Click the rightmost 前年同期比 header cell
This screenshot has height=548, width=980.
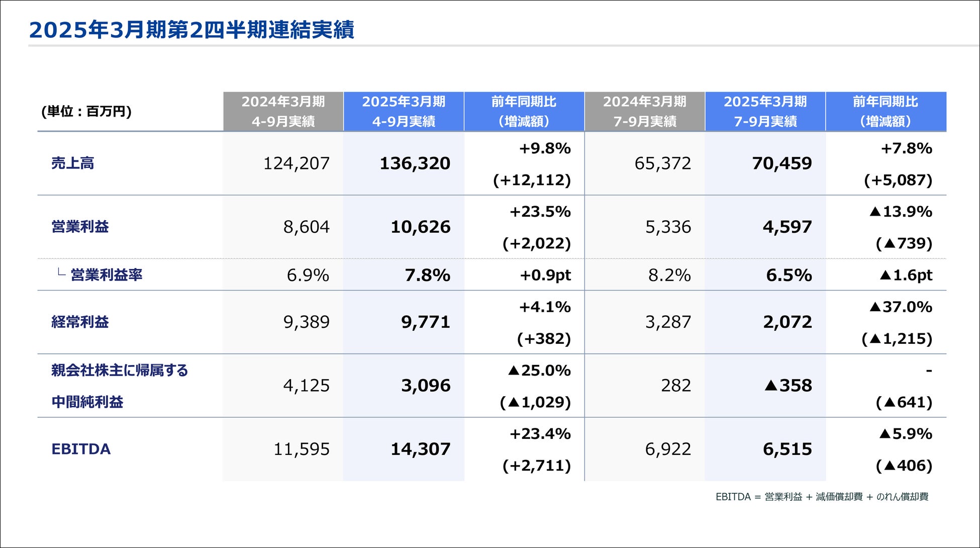coord(885,111)
